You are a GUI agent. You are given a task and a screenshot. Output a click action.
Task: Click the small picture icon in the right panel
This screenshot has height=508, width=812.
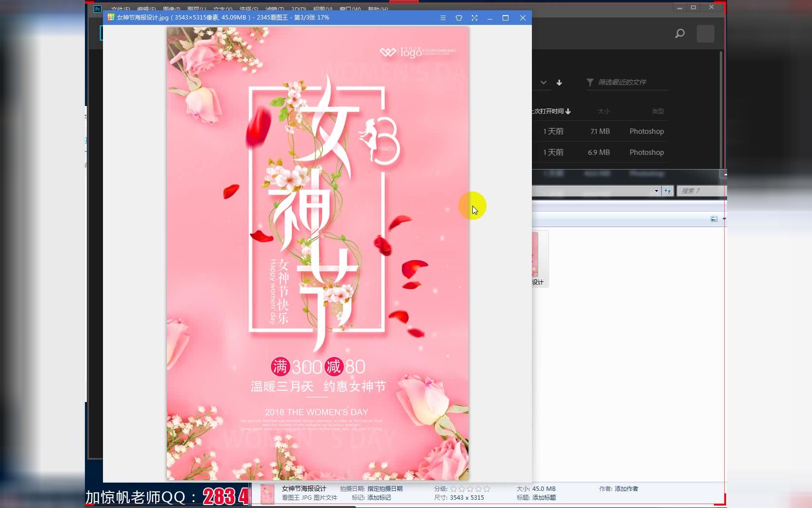714,219
